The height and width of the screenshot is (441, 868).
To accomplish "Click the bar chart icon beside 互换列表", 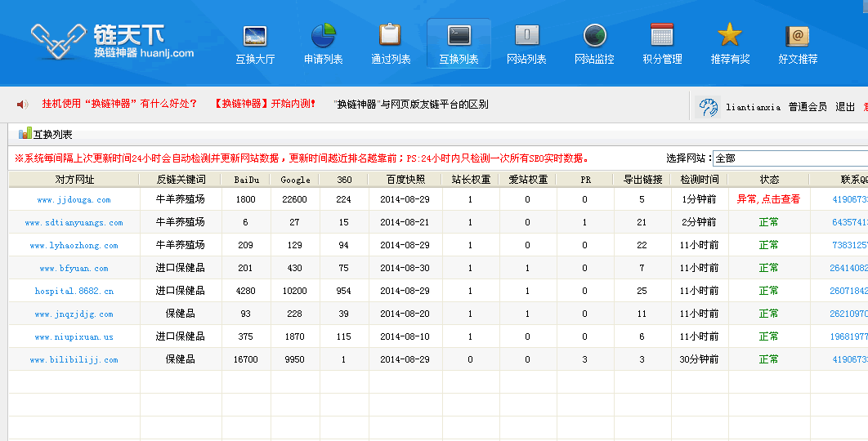I will tap(25, 133).
